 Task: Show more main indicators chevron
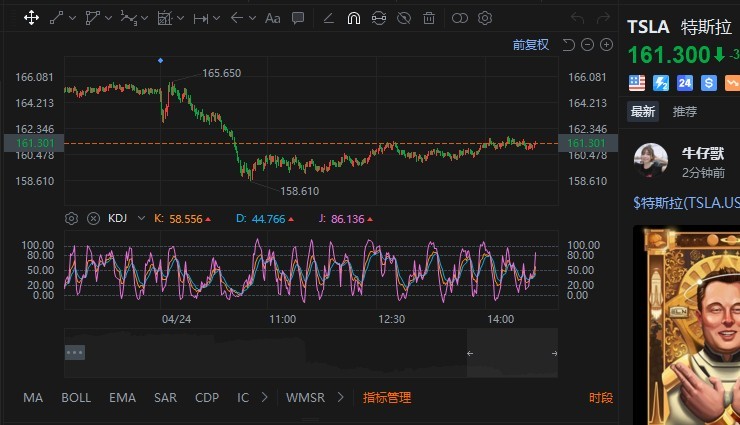point(265,398)
